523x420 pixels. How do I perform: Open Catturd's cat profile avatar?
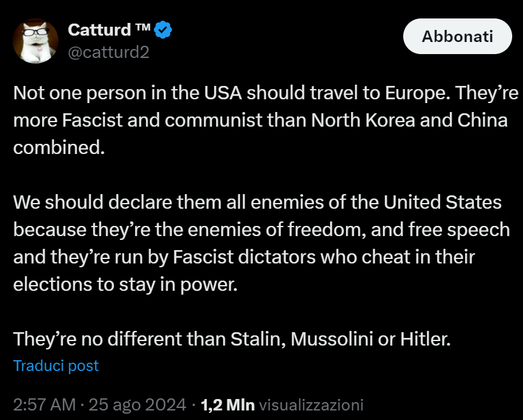[38, 41]
